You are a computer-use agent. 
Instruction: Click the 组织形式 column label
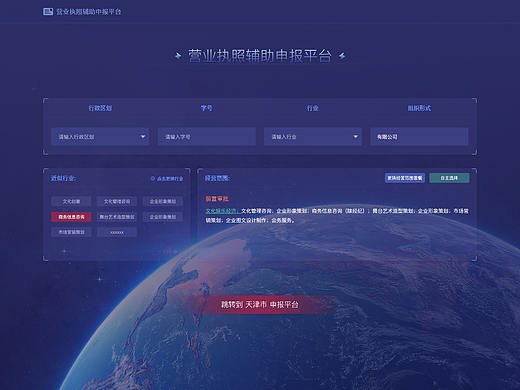click(419, 108)
